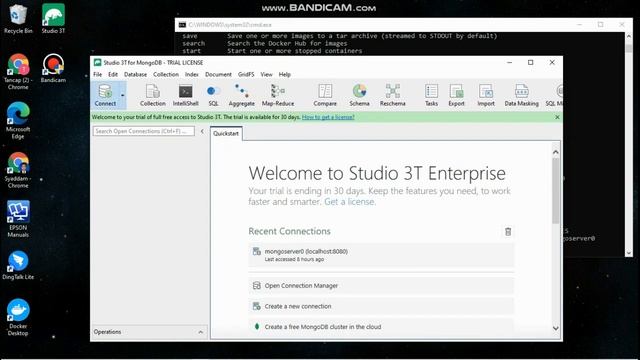Open the Document menu
Image resolution: width=640 pixels, height=360 pixels.
[x=218, y=74]
